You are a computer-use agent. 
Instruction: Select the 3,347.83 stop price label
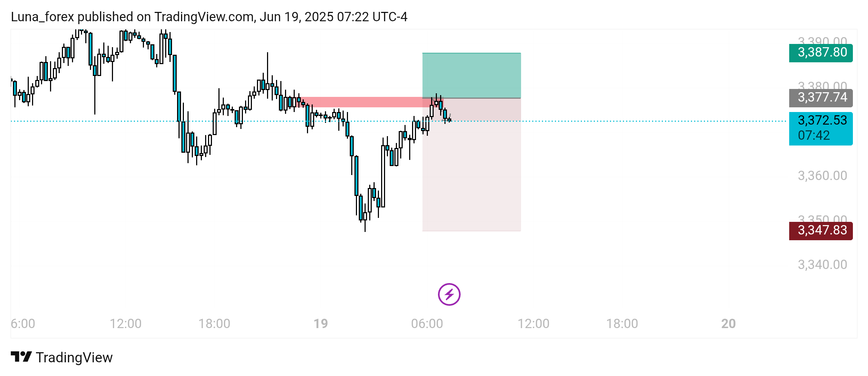pyautogui.click(x=820, y=230)
